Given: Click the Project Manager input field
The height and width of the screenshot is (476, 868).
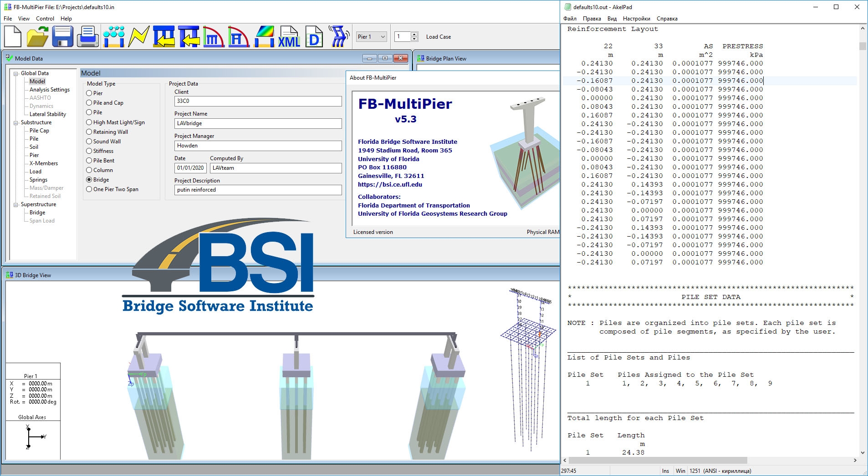Looking at the screenshot, I should tap(258, 146).
